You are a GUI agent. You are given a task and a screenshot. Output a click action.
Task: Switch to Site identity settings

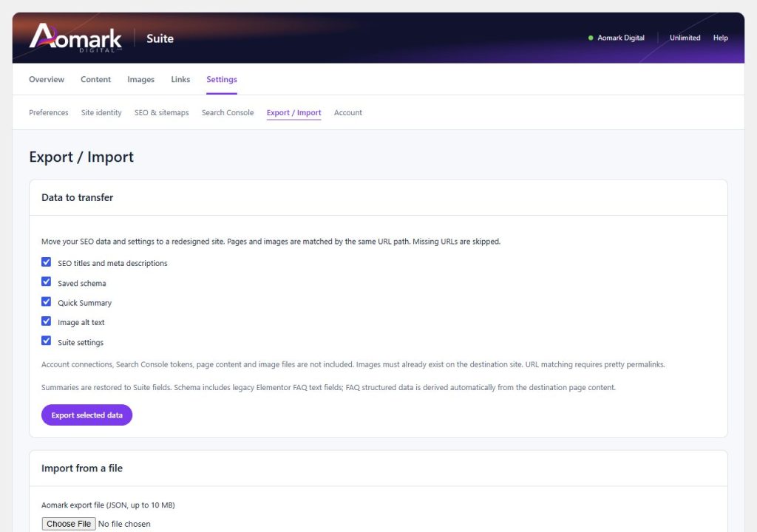point(101,112)
